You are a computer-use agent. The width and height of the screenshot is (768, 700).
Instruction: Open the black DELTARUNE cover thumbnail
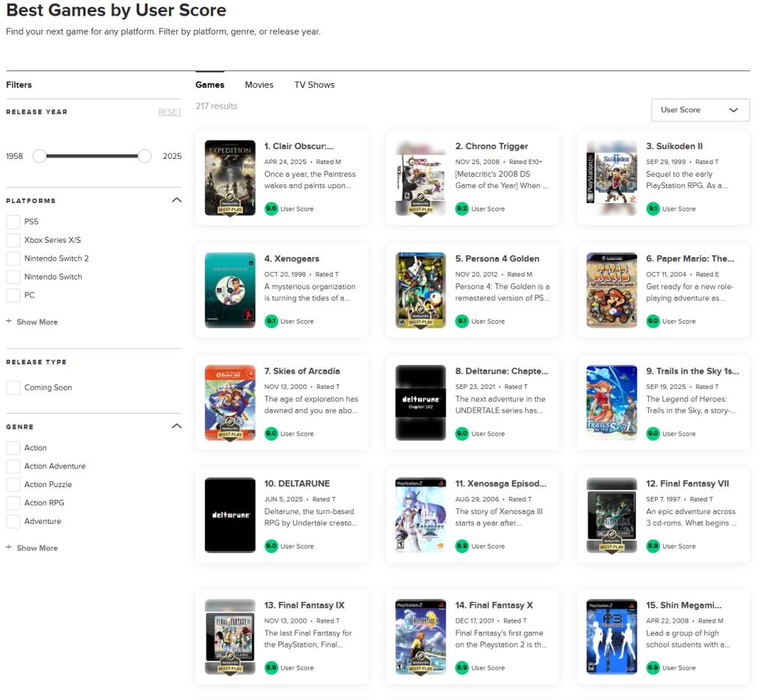[230, 515]
